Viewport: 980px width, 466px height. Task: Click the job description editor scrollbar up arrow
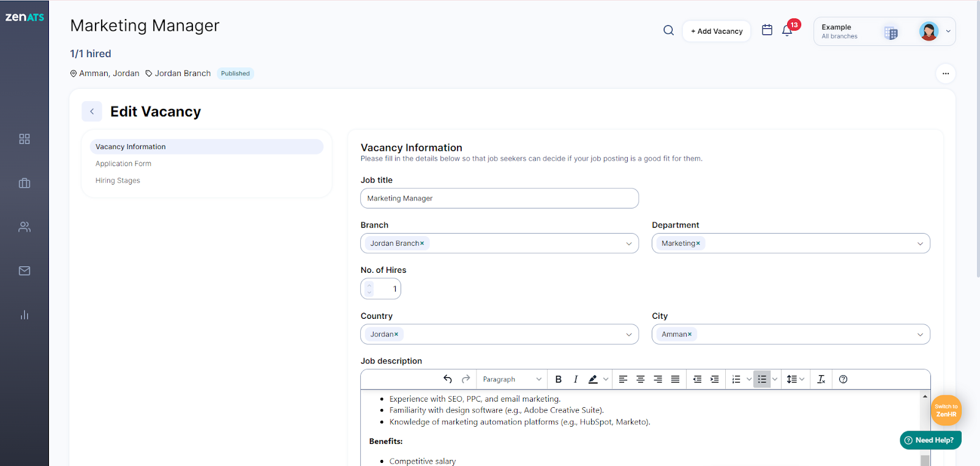tap(925, 397)
